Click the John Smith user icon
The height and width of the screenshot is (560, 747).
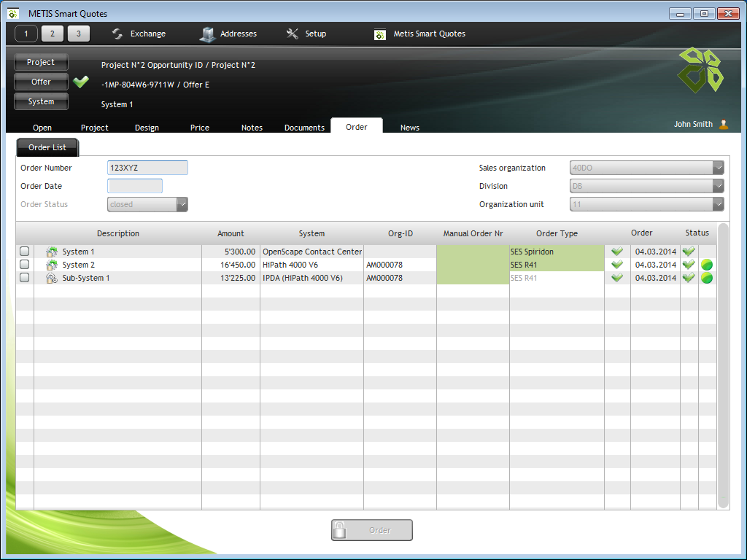724,124
